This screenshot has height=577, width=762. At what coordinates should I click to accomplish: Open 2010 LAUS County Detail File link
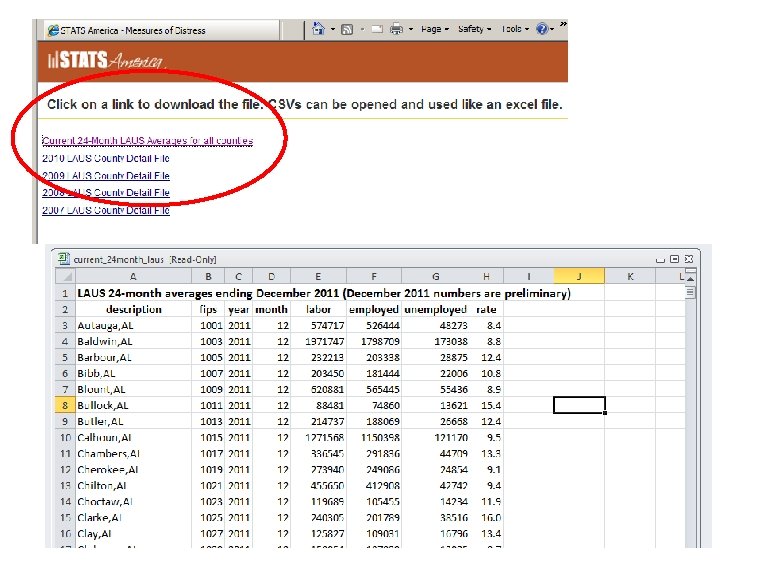coord(106,158)
